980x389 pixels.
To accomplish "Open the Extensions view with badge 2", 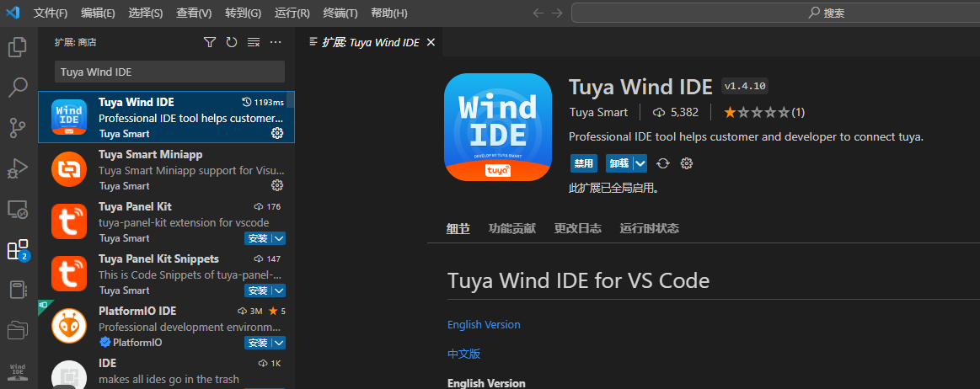I will (18, 250).
